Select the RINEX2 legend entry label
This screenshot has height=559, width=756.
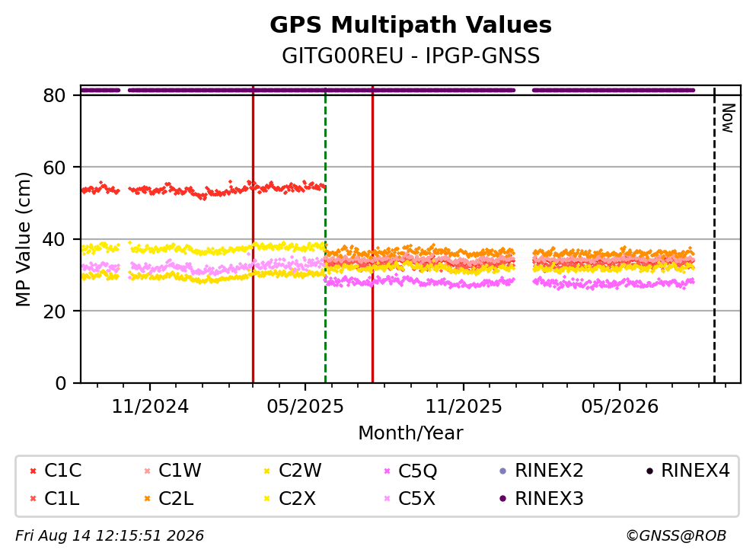click(549, 471)
